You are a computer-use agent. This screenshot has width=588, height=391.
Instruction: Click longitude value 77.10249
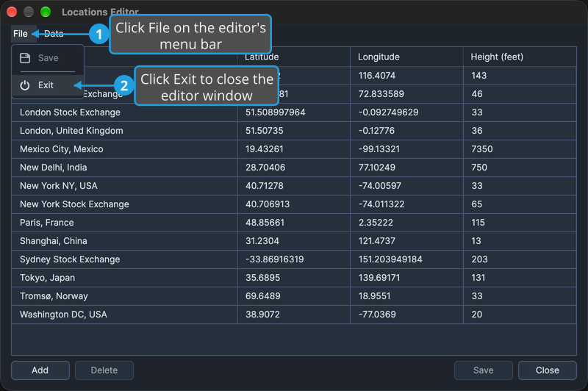pos(377,168)
